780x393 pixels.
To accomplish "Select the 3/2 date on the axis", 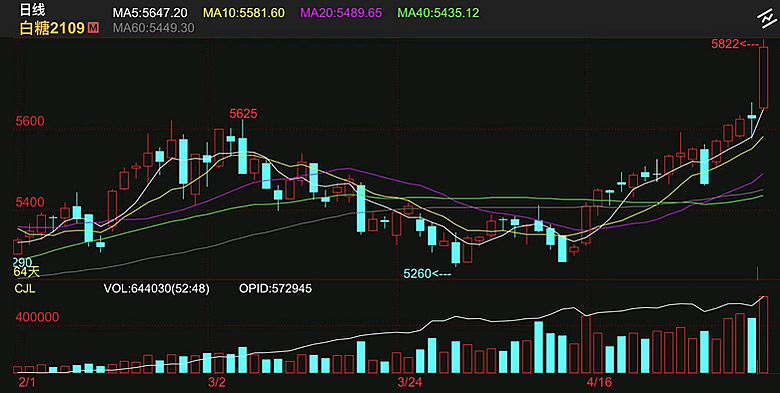I will (x=217, y=383).
